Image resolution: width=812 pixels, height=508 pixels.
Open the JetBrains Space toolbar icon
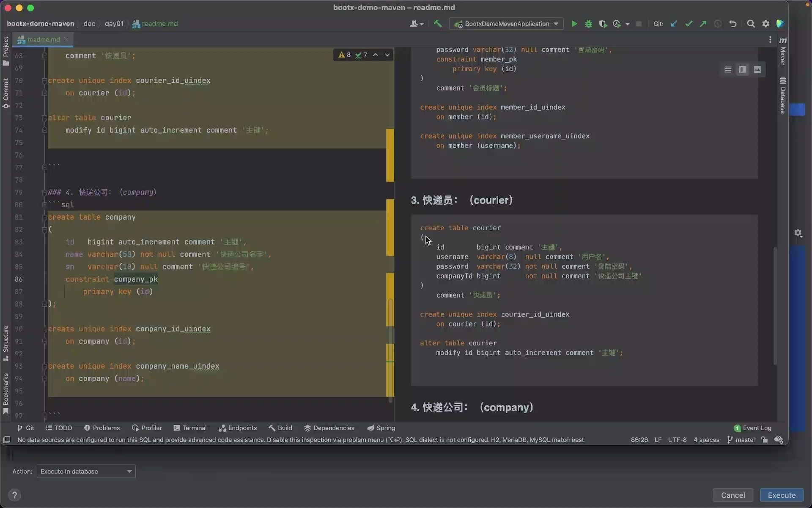780,24
